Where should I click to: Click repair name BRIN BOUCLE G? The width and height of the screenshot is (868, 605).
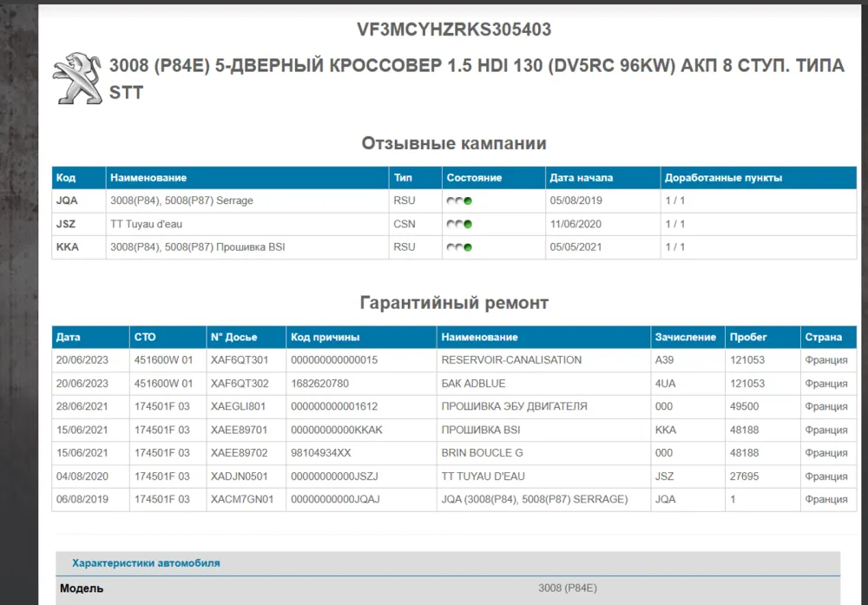[482, 453]
